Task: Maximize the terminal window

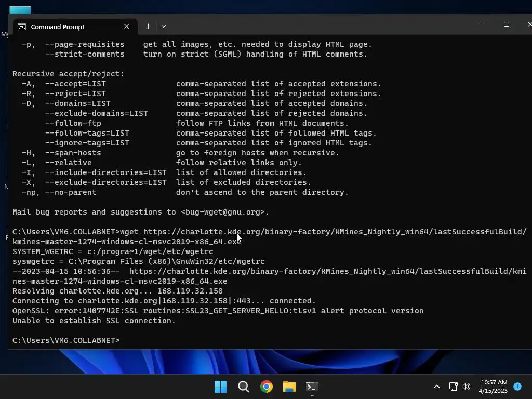Action: click(x=506, y=24)
